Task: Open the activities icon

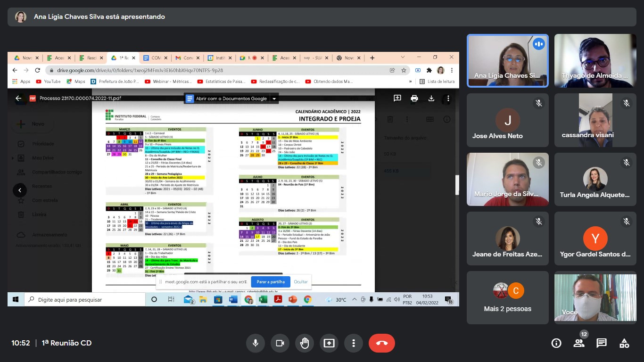Action: click(x=624, y=343)
